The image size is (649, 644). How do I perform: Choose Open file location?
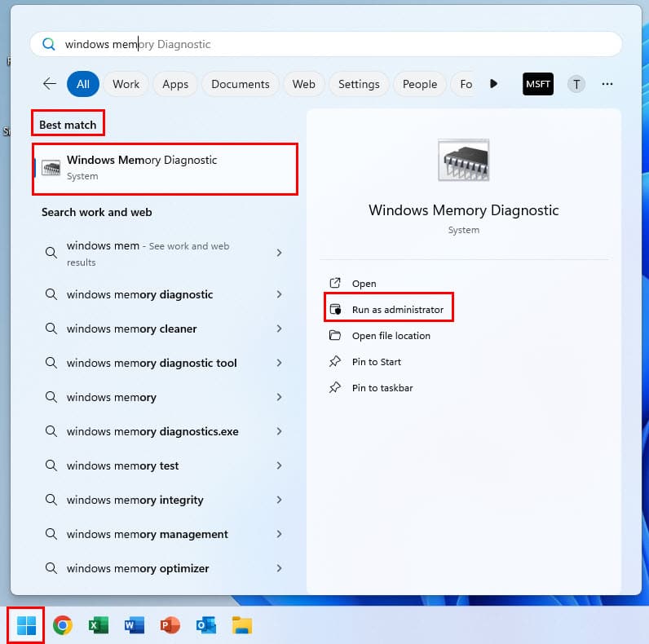391,336
